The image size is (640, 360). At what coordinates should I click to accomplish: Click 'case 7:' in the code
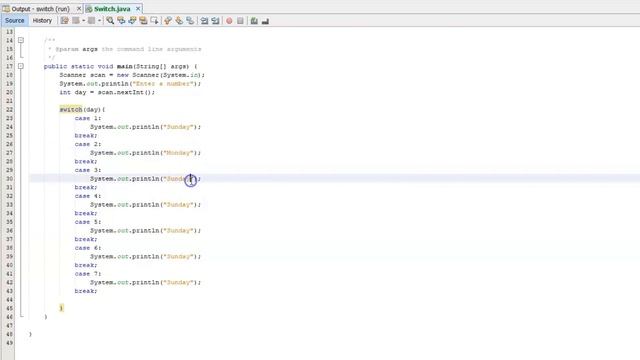tap(88, 274)
